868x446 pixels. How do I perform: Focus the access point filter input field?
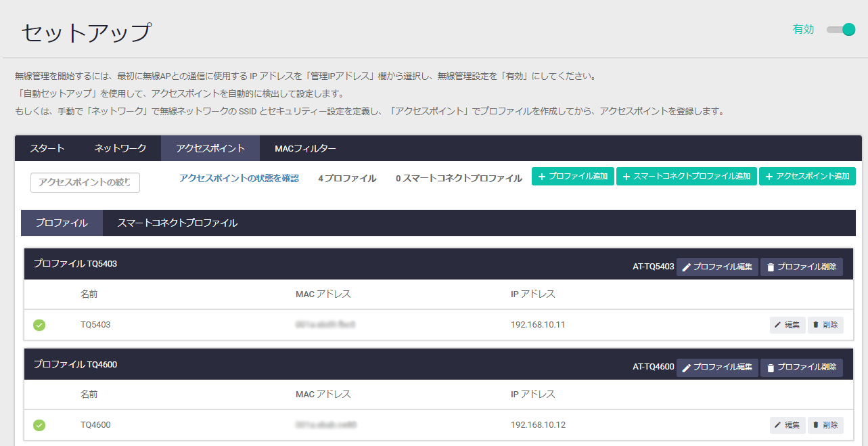tap(85, 182)
